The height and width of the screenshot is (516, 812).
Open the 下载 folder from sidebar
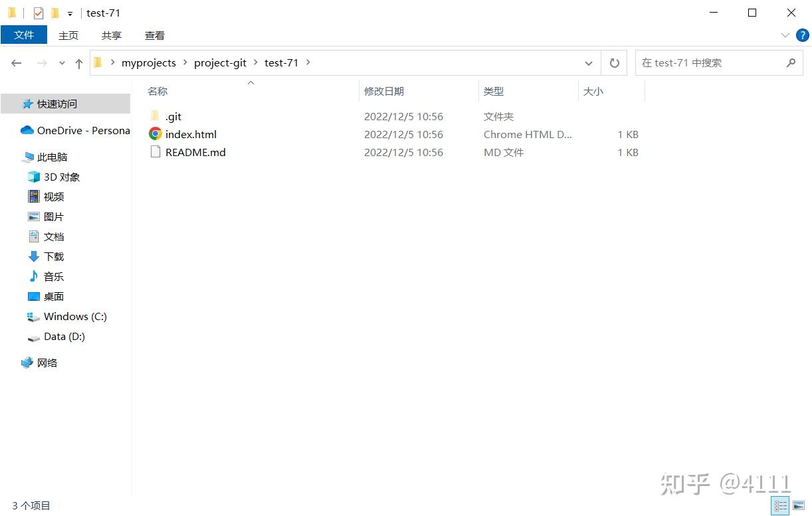pos(52,256)
